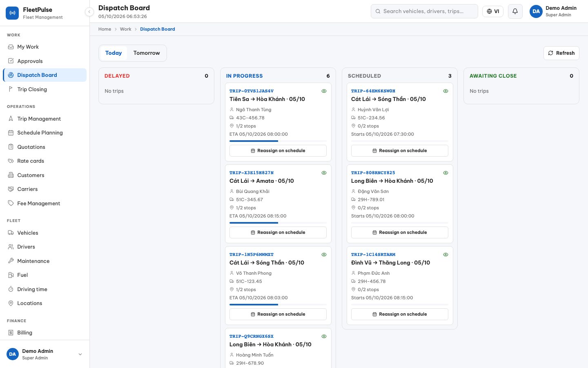Click progress bar on Cát Lái → Amata card

(278, 223)
